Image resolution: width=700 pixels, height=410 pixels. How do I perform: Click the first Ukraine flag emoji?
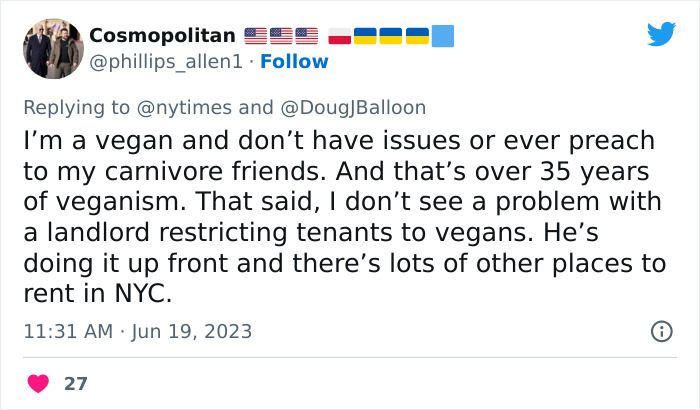(x=366, y=37)
